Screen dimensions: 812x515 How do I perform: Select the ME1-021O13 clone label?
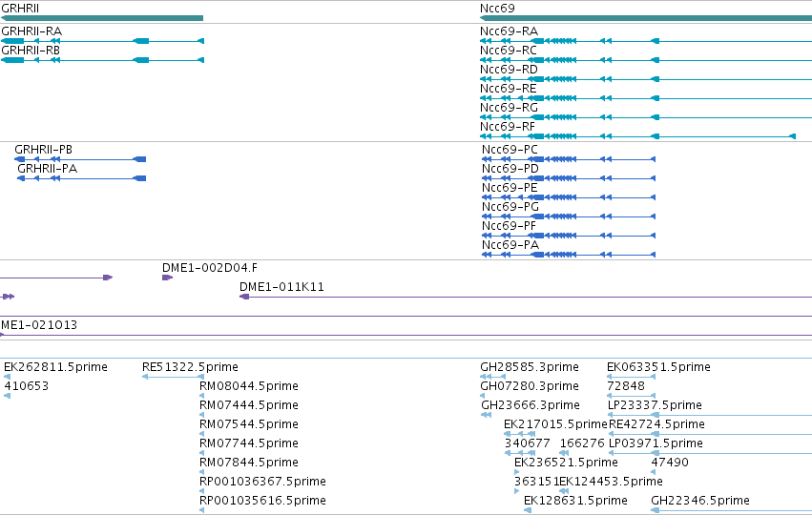39,325
